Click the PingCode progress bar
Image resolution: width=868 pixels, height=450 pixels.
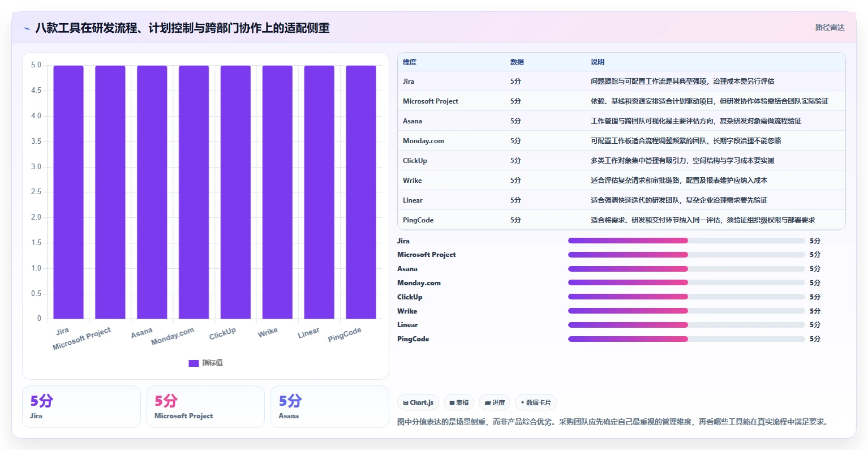[686, 339]
